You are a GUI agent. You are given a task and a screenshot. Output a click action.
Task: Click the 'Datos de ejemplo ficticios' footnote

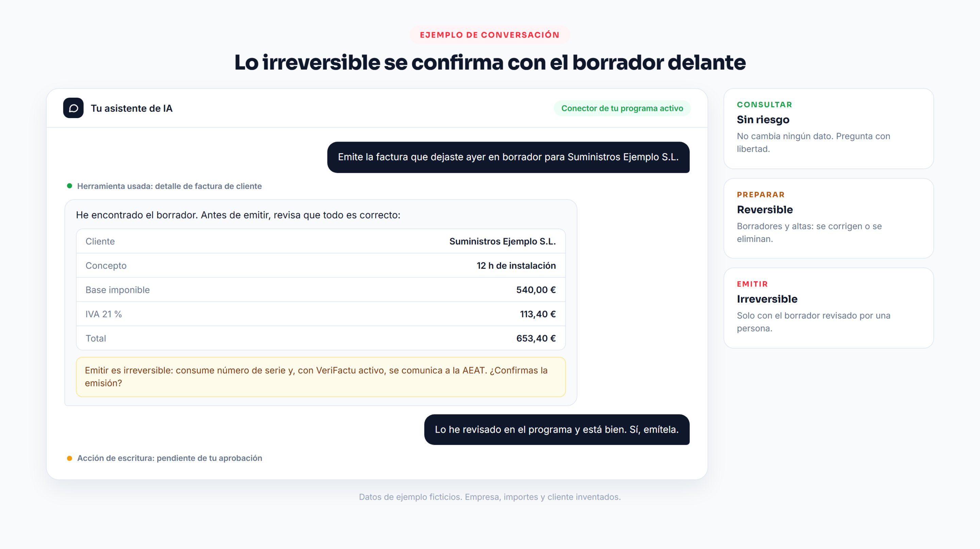[x=490, y=497]
